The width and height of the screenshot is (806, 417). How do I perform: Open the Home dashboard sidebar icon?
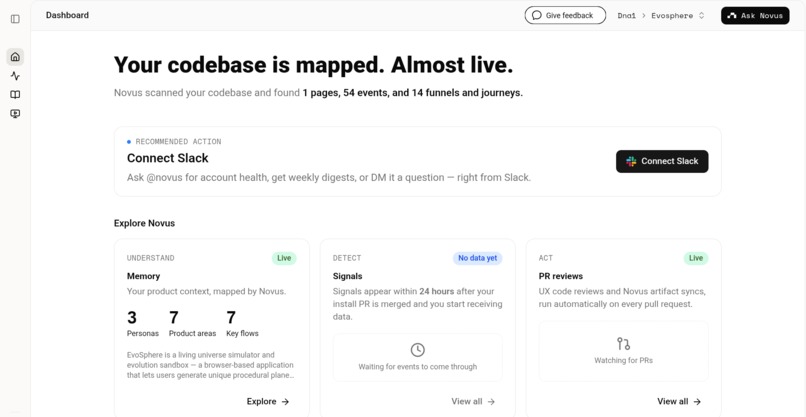[15, 57]
